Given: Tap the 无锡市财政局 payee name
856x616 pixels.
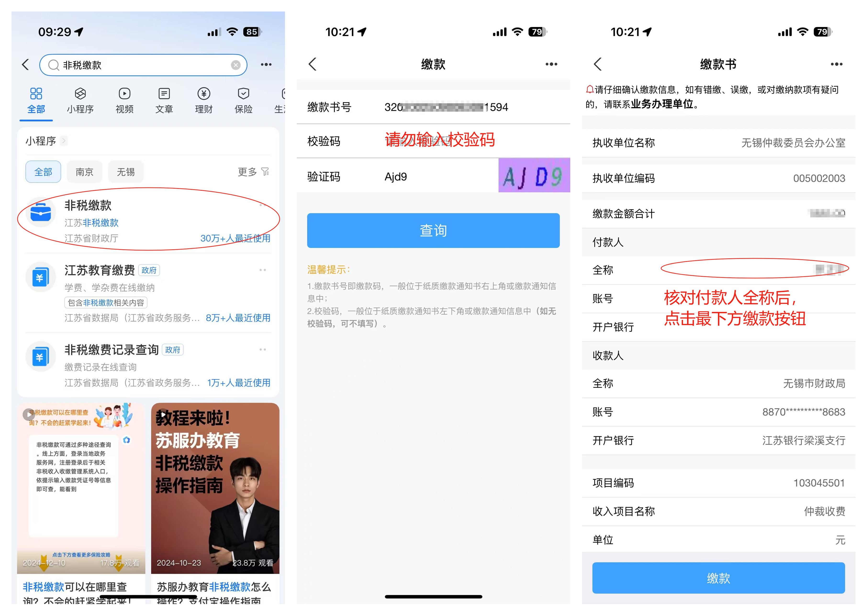Looking at the screenshot, I should point(814,383).
